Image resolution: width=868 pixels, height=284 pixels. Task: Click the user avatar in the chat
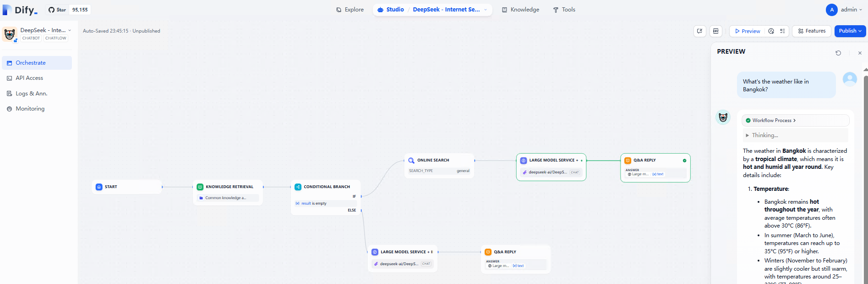pyautogui.click(x=850, y=79)
